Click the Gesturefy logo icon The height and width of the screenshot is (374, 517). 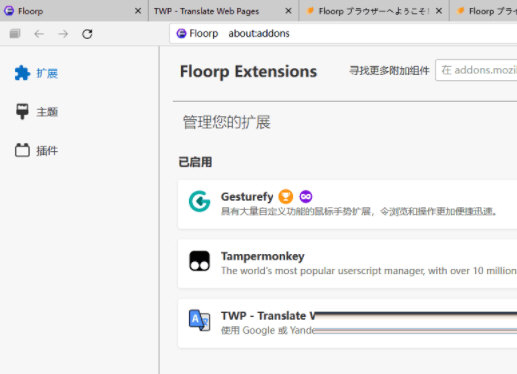click(x=199, y=201)
